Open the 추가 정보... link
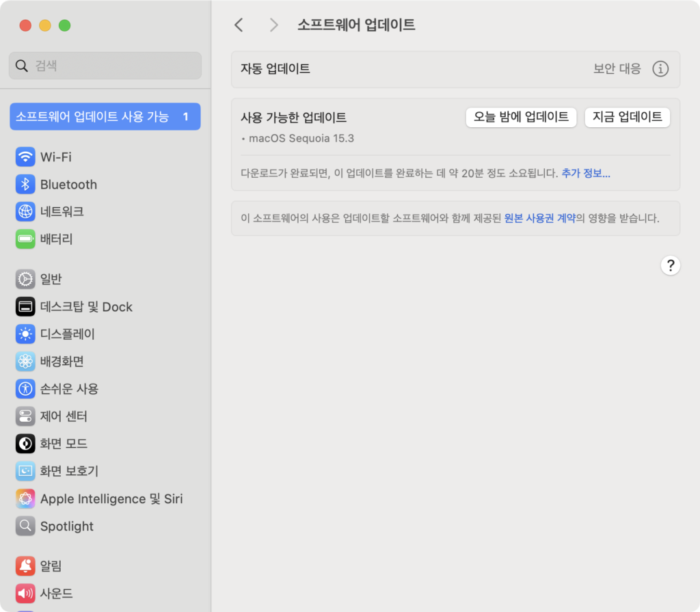Image resolution: width=700 pixels, height=612 pixels. (586, 173)
